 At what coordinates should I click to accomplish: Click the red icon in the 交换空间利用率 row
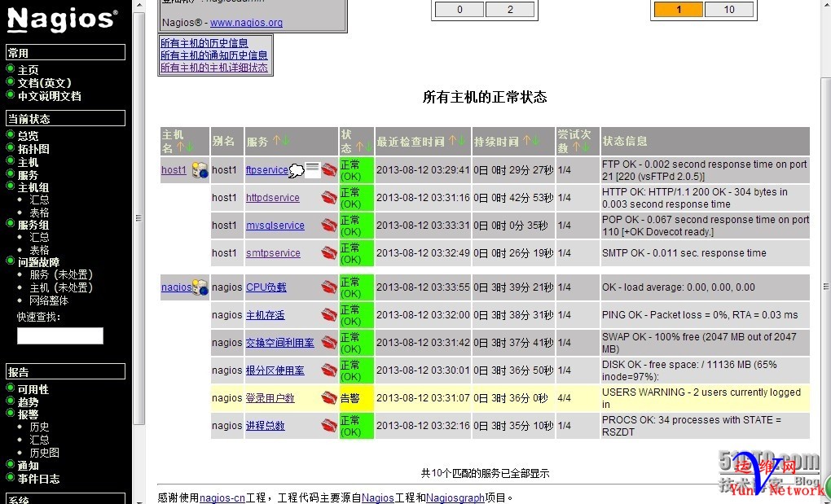(x=329, y=343)
